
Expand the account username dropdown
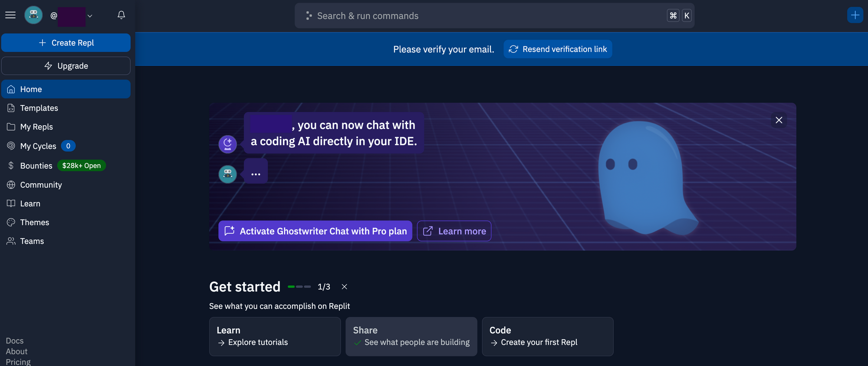pos(90,16)
